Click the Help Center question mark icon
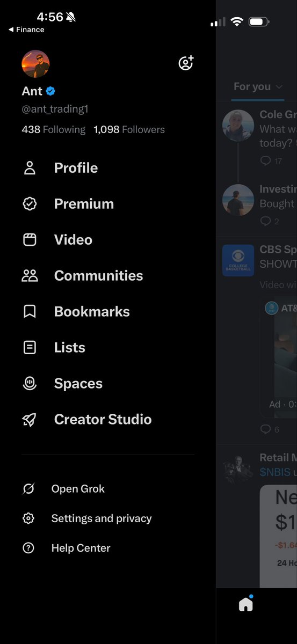Viewport: 297px width, 644px height. click(x=28, y=548)
